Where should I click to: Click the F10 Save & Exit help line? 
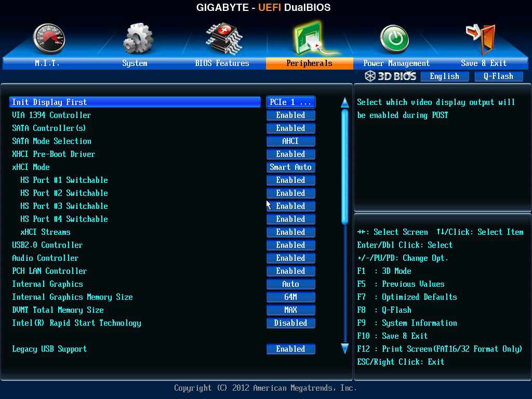coord(393,336)
